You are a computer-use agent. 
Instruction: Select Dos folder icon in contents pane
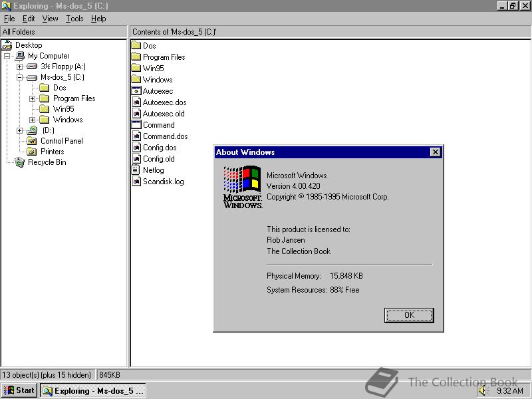136,45
